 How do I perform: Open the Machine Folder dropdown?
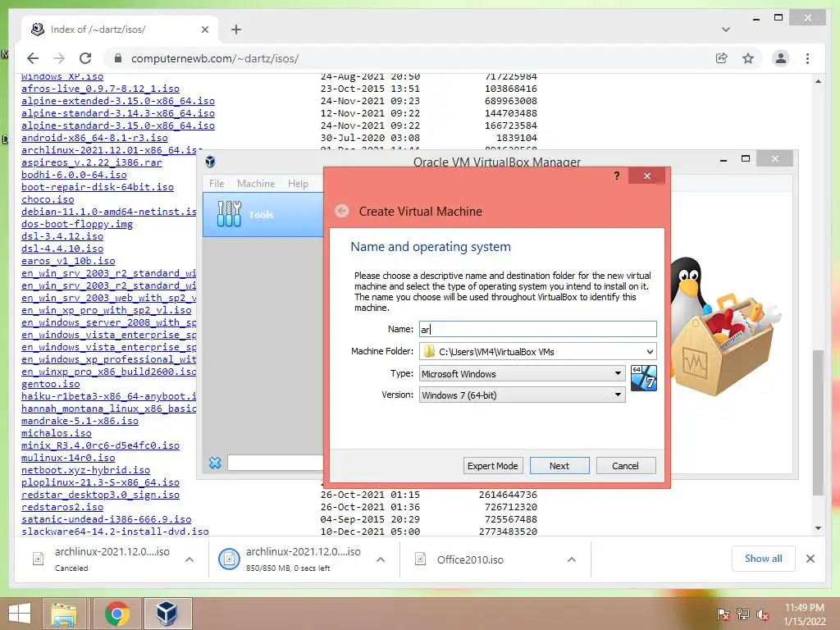coord(650,352)
